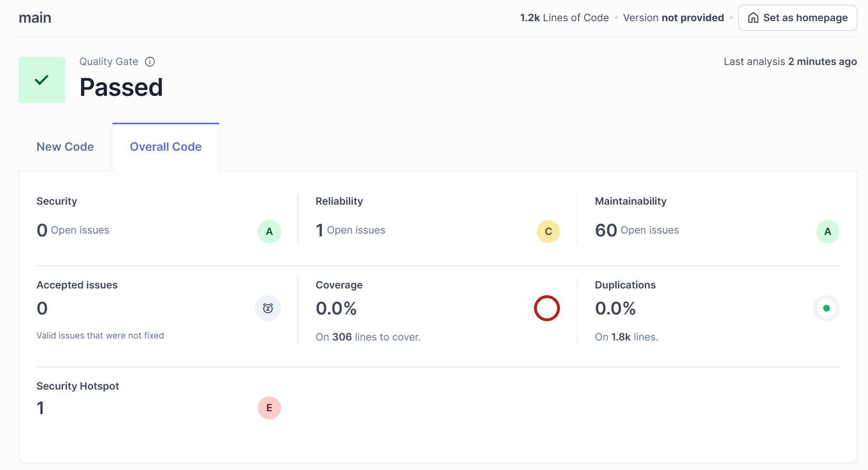The width and height of the screenshot is (868, 470).
Task: Click the Accepted issues snooze icon
Action: click(268, 308)
